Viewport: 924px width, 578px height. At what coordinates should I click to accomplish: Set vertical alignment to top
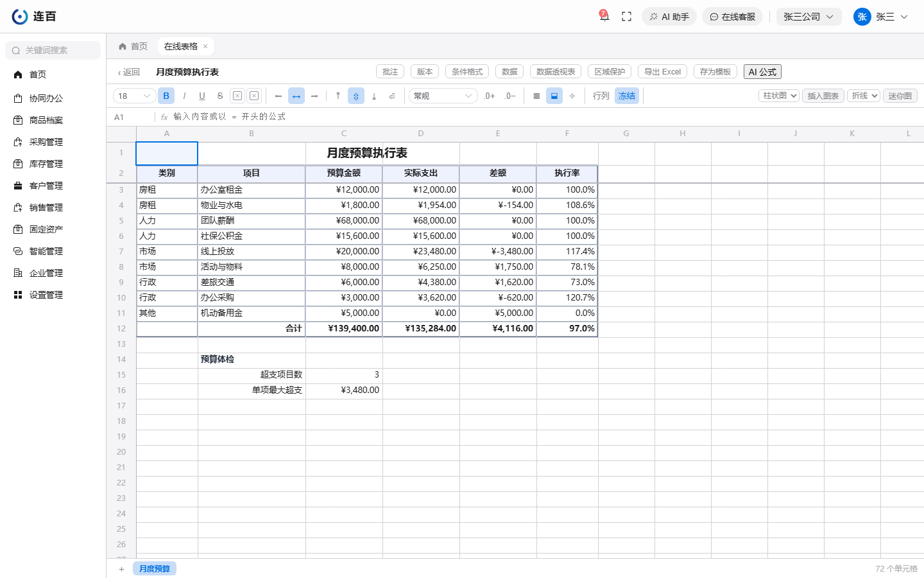[338, 96]
